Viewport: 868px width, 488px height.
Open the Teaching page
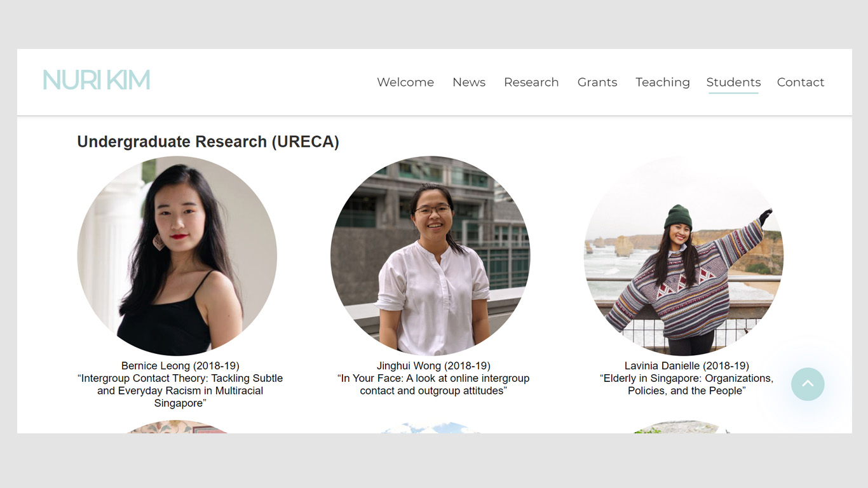coord(663,82)
